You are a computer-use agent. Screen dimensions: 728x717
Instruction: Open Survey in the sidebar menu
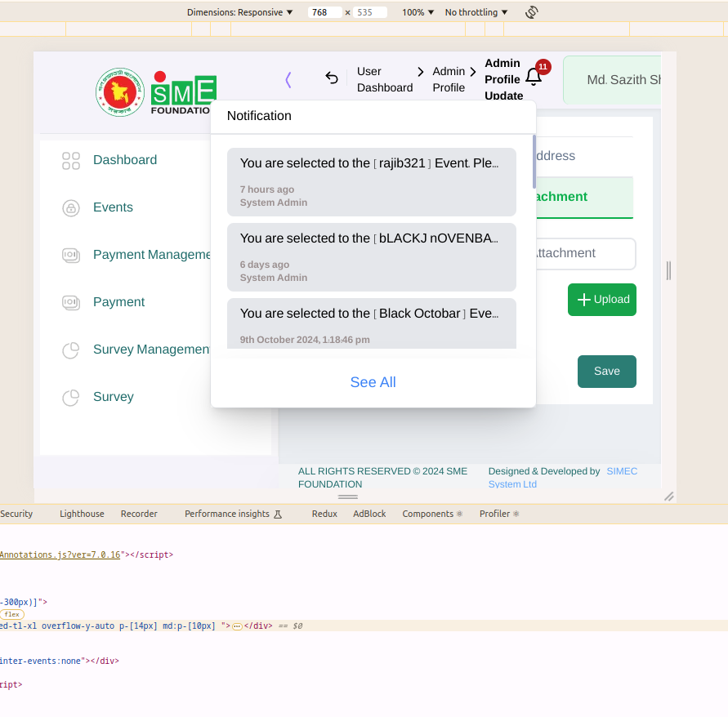pyautogui.click(x=114, y=397)
